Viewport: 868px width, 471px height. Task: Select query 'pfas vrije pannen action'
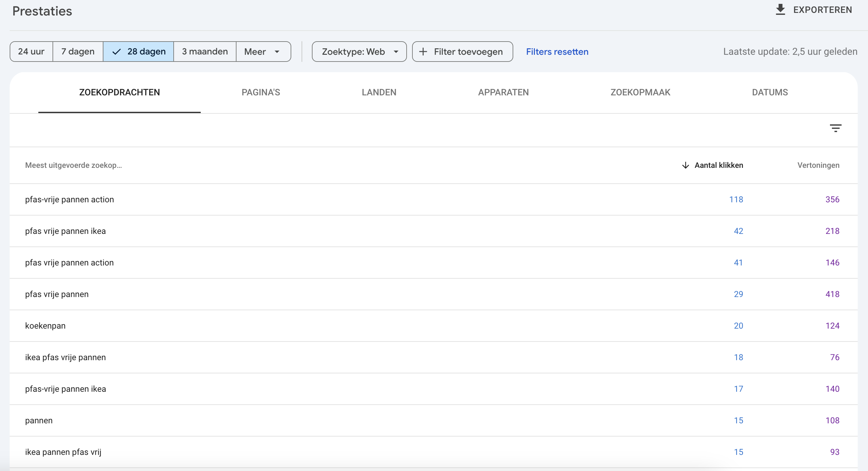click(x=69, y=263)
